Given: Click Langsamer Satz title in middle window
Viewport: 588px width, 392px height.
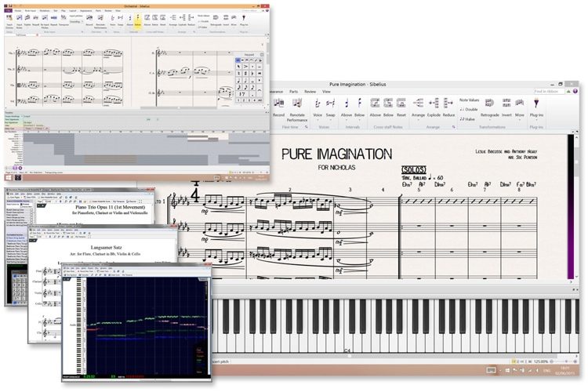Looking at the screenshot, I should (x=106, y=248).
